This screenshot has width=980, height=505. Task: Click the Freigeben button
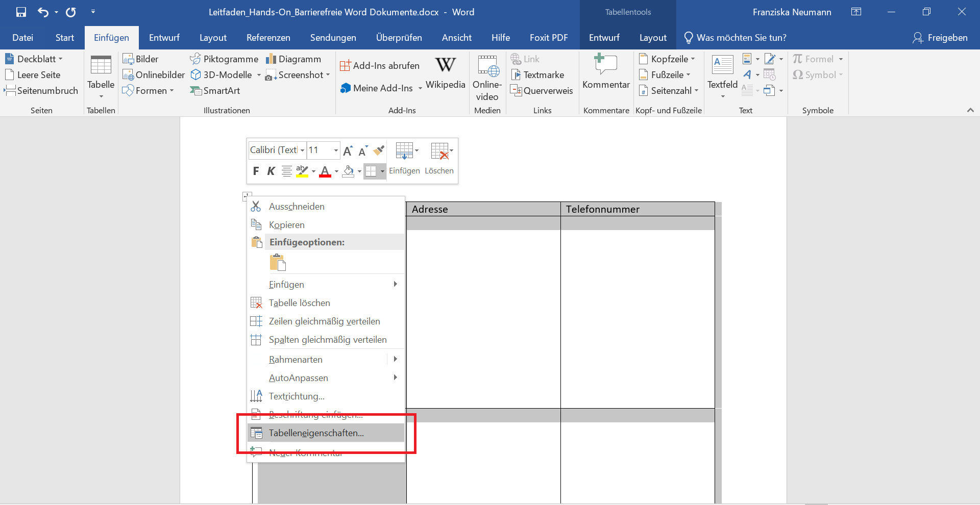940,38
